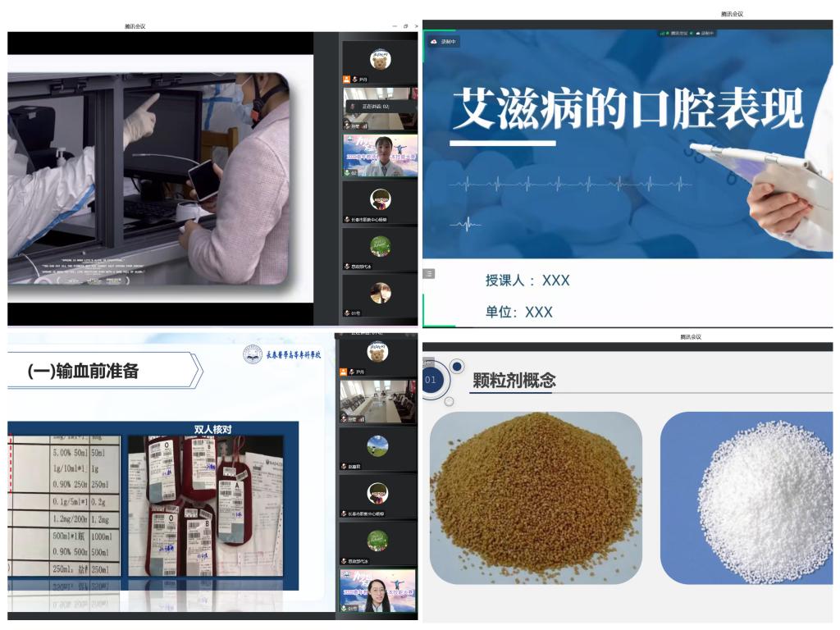Screen dimensions: 840x630
Task: Click the brown granules photo
Action: (536, 497)
